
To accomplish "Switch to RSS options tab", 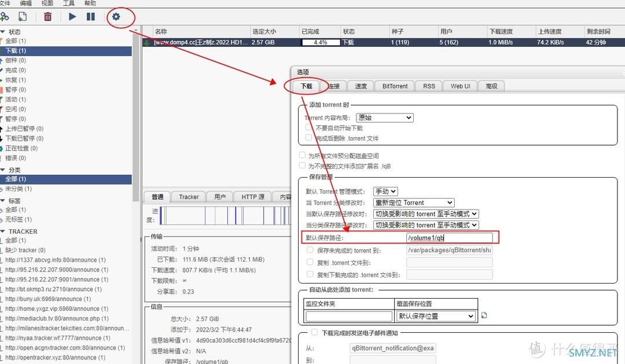I will point(429,86).
